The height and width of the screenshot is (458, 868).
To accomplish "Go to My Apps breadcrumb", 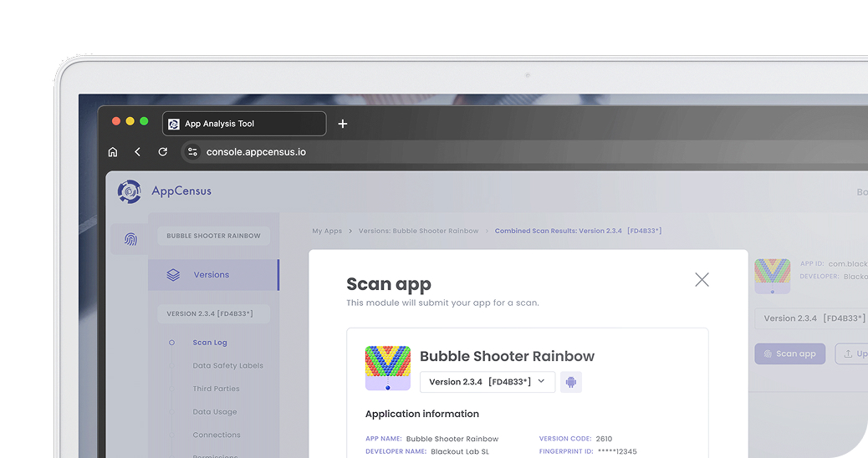I will [327, 231].
